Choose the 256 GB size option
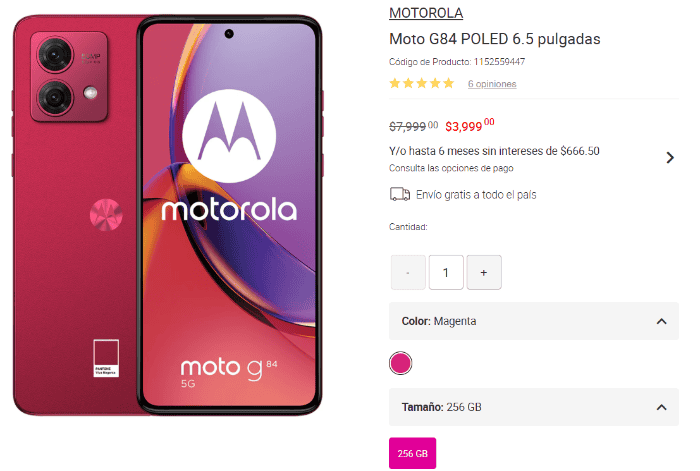700x471 pixels. click(x=412, y=453)
